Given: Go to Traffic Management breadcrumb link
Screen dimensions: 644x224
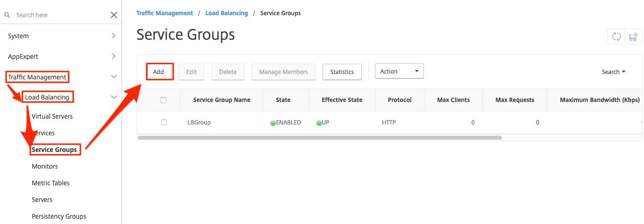Looking at the screenshot, I should 165,13.
